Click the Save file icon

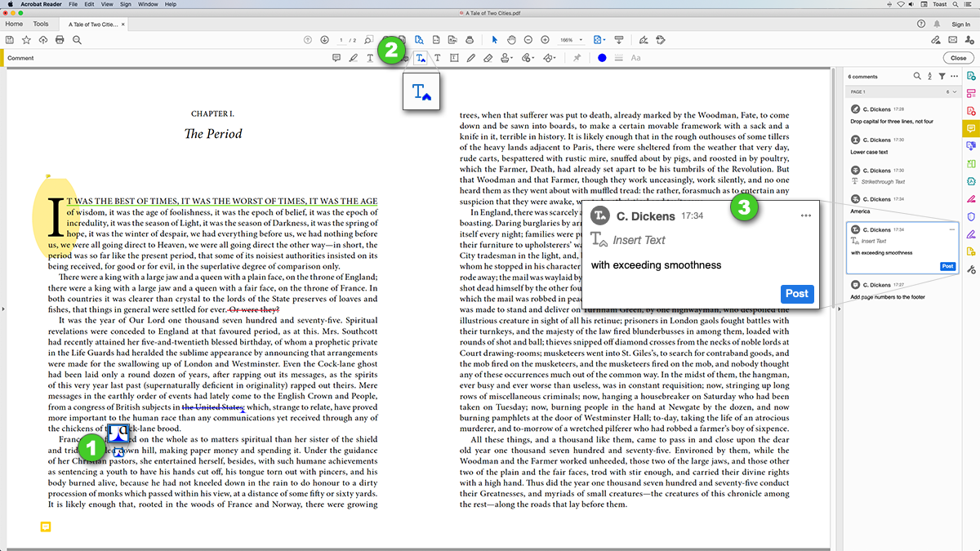(9, 39)
